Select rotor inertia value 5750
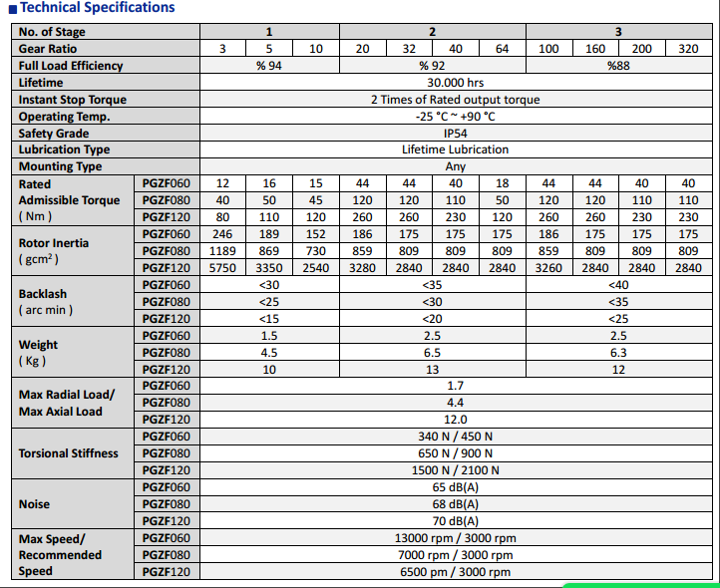720x588 pixels. 222,268
